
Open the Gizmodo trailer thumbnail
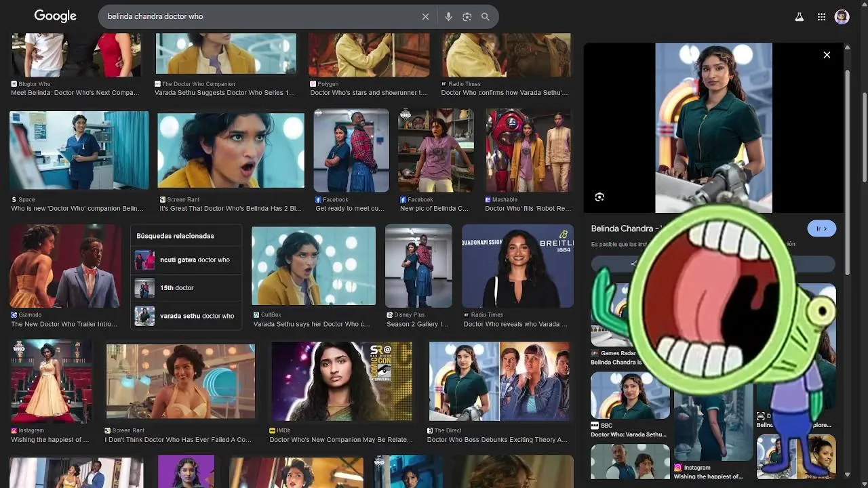click(x=65, y=266)
